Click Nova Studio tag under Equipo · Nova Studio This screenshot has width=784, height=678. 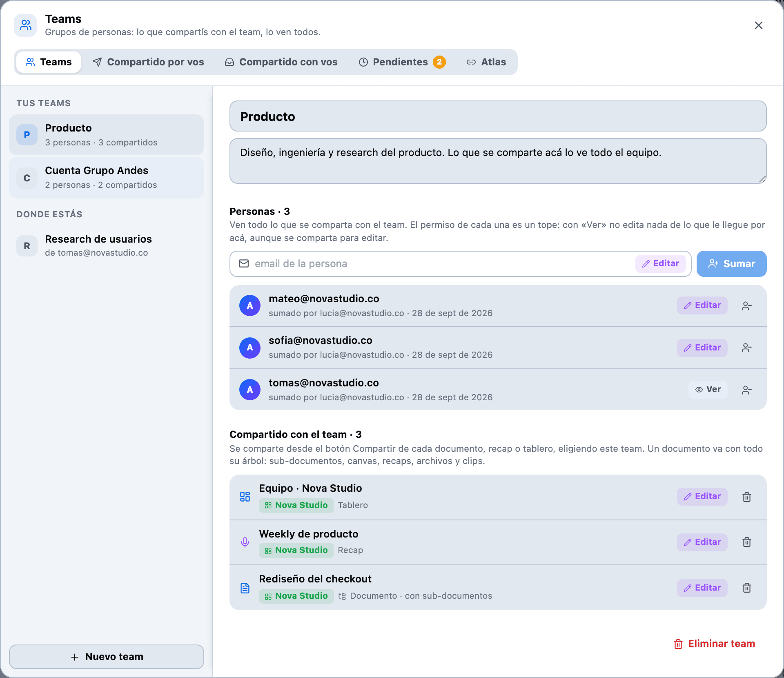pos(296,505)
